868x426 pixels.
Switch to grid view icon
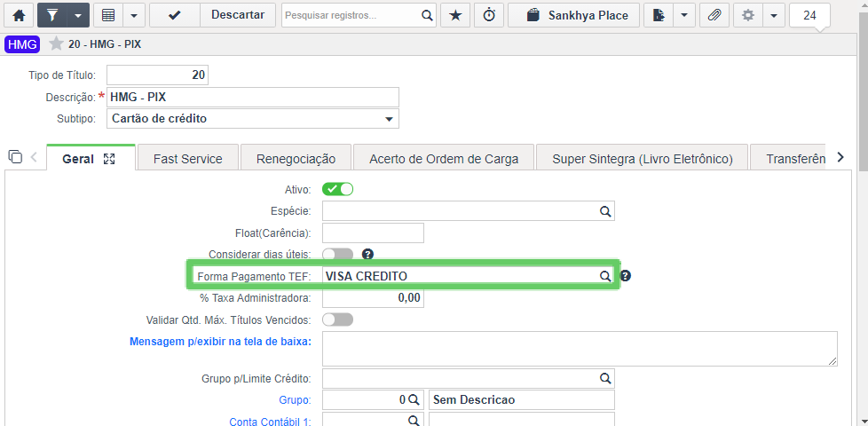pos(108,15)
